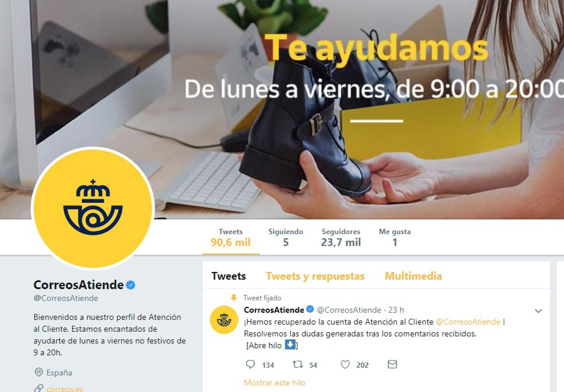Switch to the Multimedia tab
The image size is (564, 392).
(x=414, y=276)
